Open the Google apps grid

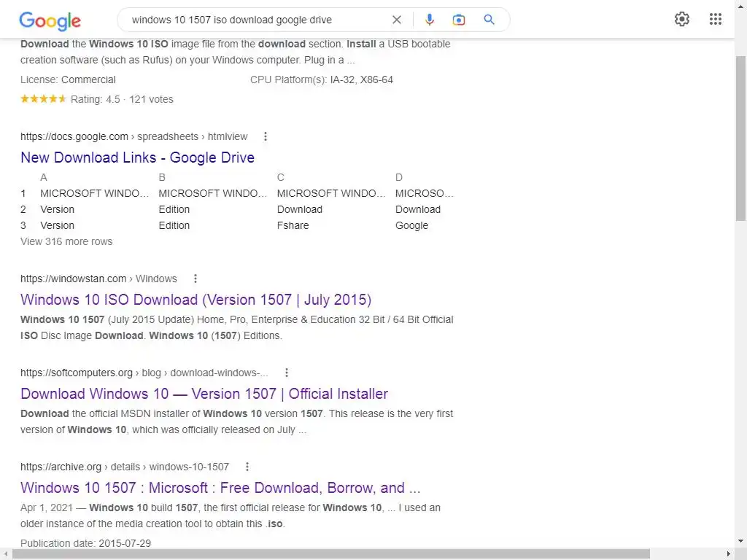pyautogui.click(x=715, y=19)
